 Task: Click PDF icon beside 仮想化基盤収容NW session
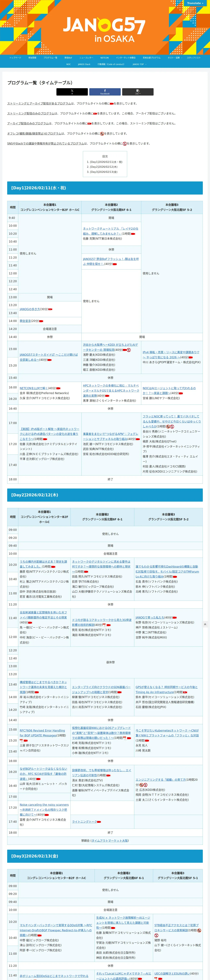coord(125,738)
